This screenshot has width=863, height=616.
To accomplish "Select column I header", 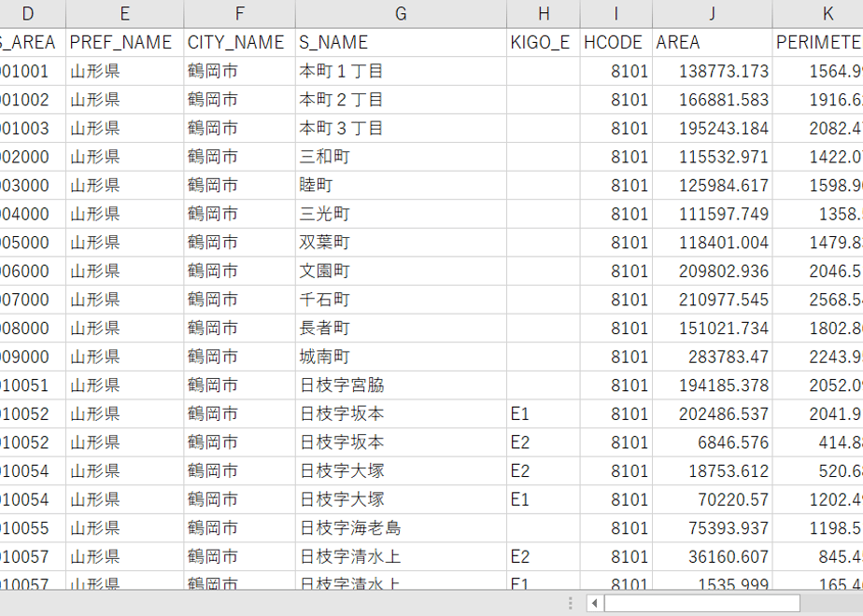I will pyautogui.click(x=615, y=14).
